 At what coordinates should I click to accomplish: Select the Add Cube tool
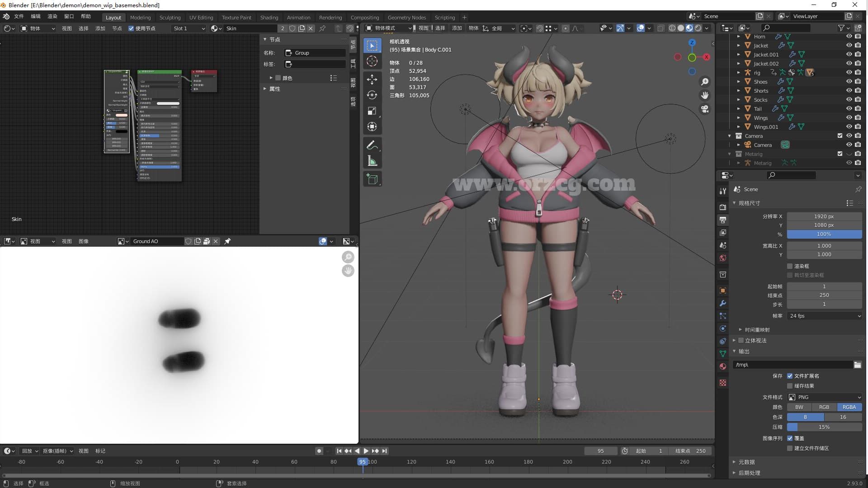372,179
